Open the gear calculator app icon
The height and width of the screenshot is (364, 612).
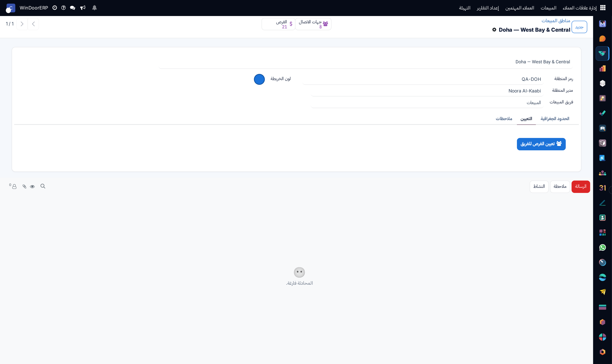[x=602, y=98]
